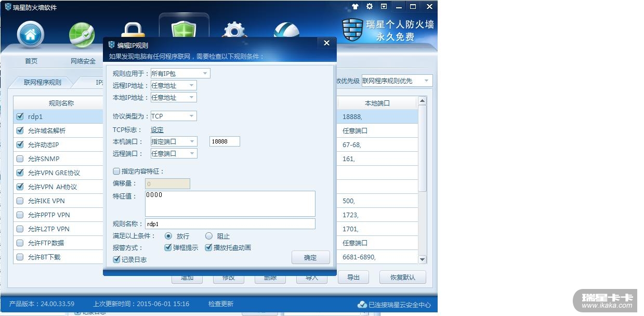644x316 pixels.
Task: Switch to the 网络安全 tab
Action: [83, 61]
